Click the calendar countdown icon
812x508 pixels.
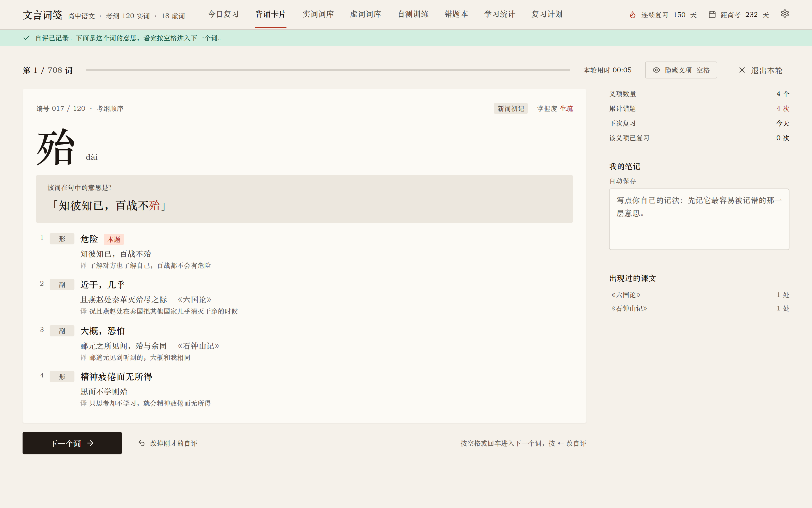tap(712, 15)
